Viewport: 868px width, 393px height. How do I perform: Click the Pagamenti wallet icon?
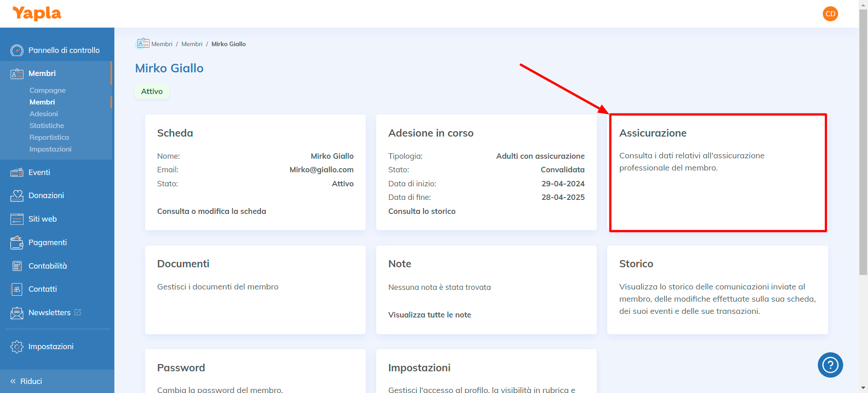[x=17, y=242]
